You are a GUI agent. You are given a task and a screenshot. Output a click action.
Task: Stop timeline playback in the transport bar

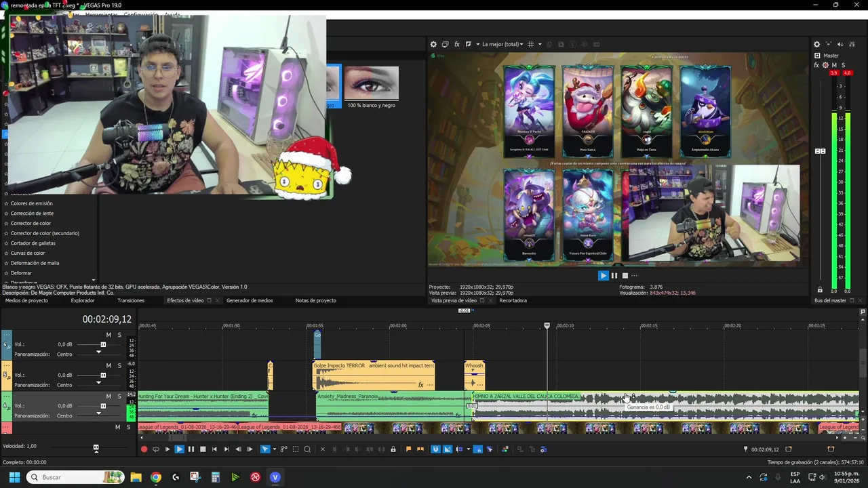[203, 449]
